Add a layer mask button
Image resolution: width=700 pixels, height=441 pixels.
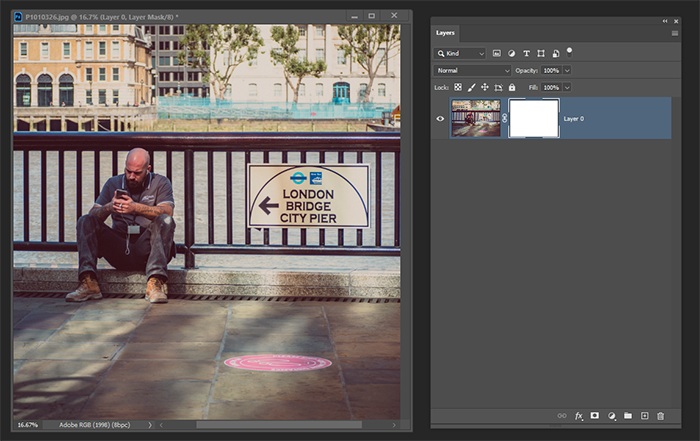coord(595,416)
